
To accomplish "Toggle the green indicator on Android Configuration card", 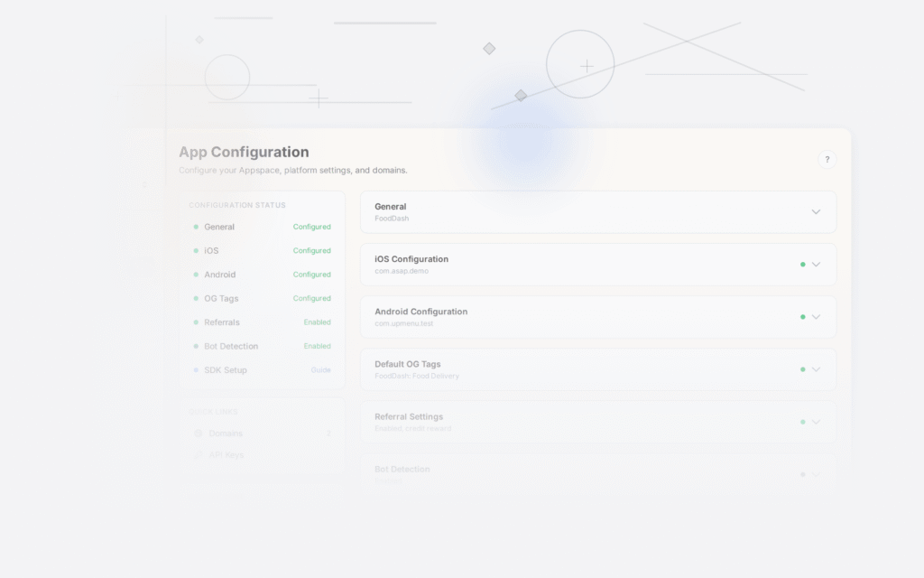I will pyautogui.click(x=803, y=317).
